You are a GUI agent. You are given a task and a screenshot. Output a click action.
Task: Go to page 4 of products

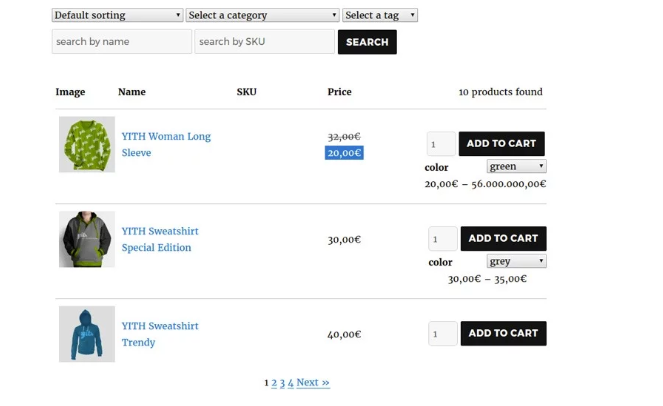pos(290,383)
